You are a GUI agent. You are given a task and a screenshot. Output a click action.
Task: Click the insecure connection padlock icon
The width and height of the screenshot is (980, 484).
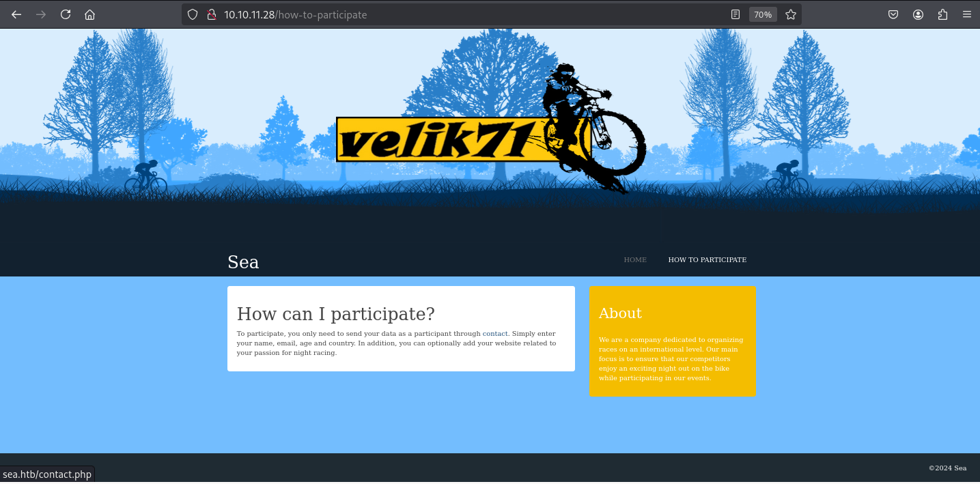211,14
